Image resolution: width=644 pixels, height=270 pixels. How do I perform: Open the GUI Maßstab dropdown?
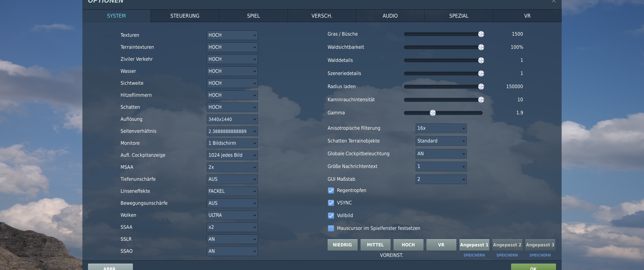pos(441,179)
